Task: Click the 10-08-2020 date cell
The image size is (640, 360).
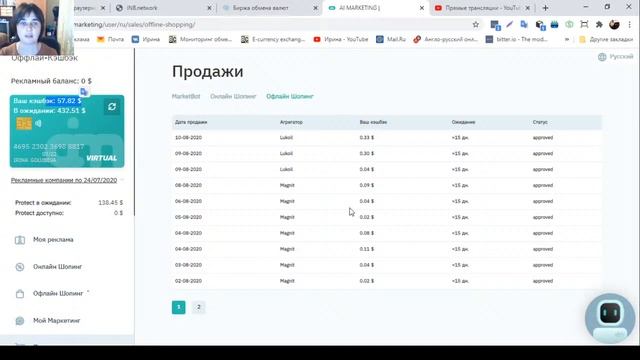Action: (x=188, y=138)
